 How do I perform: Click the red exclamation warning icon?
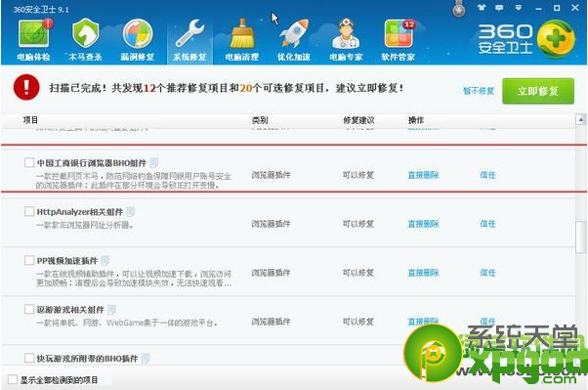pyautogui.click(x=26, y=87)
